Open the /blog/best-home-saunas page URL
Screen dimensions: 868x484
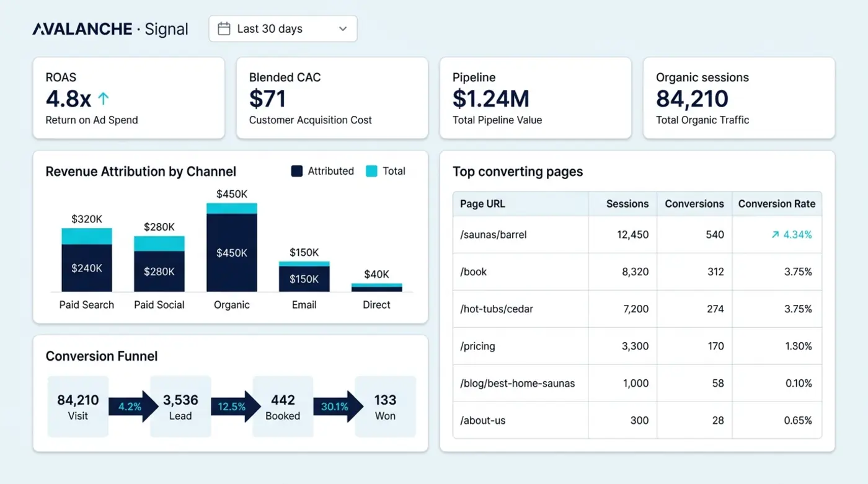pos(517,383)
